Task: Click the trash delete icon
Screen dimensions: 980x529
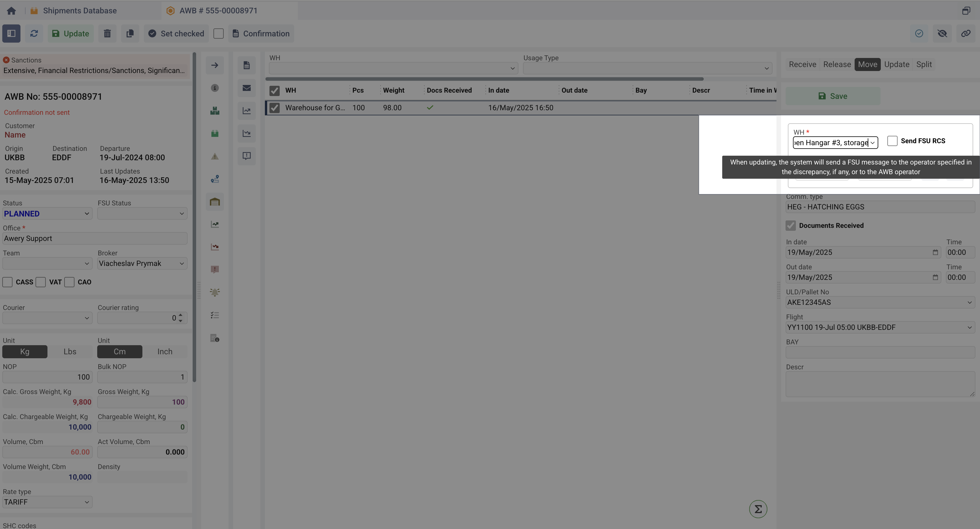Action: click(x=107, y=34)
